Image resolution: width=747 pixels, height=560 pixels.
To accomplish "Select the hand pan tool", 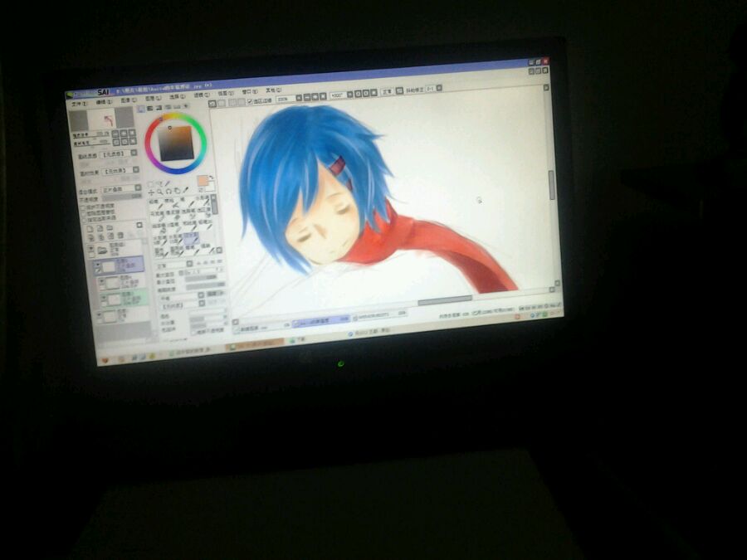I will point(177,191).
